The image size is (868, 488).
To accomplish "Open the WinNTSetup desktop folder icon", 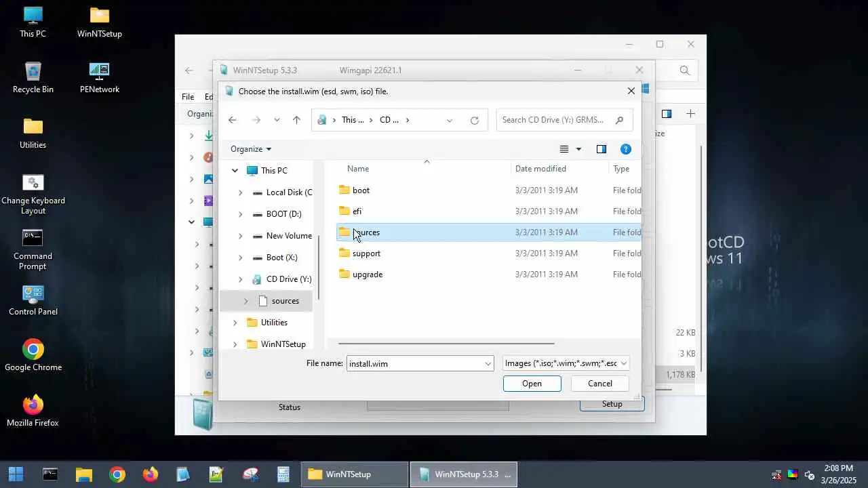I will click(100, 22).
